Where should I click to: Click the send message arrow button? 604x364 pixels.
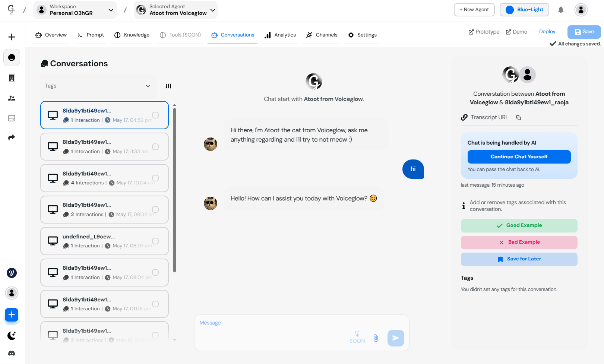click(396, 338)
